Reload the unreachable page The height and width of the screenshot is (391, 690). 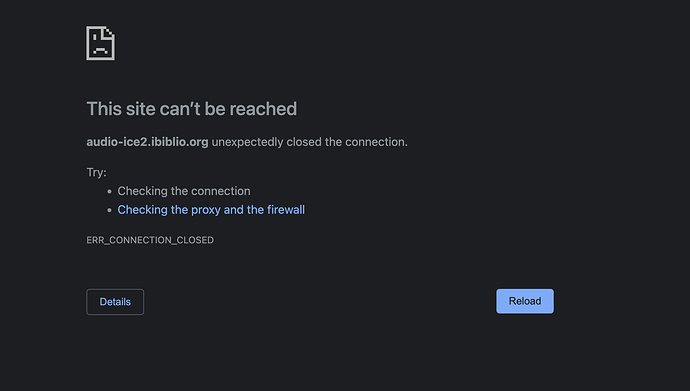click(x=525, y=301)
